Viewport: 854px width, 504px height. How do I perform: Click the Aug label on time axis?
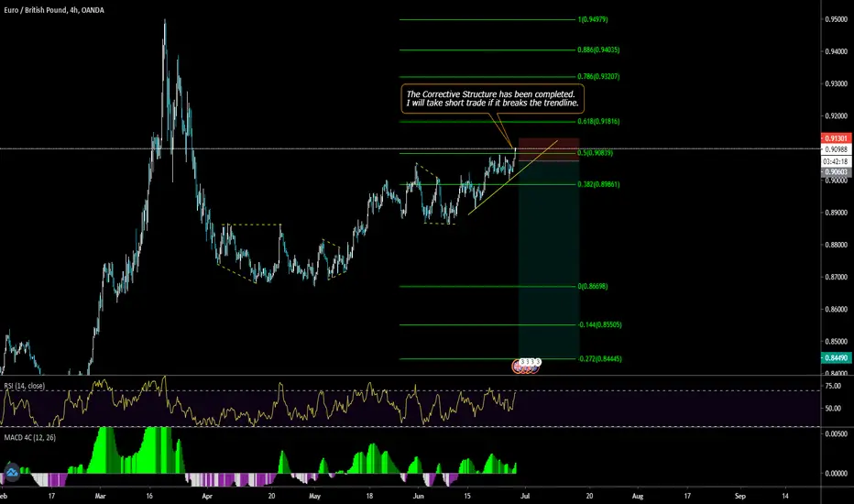coord(637,496)
